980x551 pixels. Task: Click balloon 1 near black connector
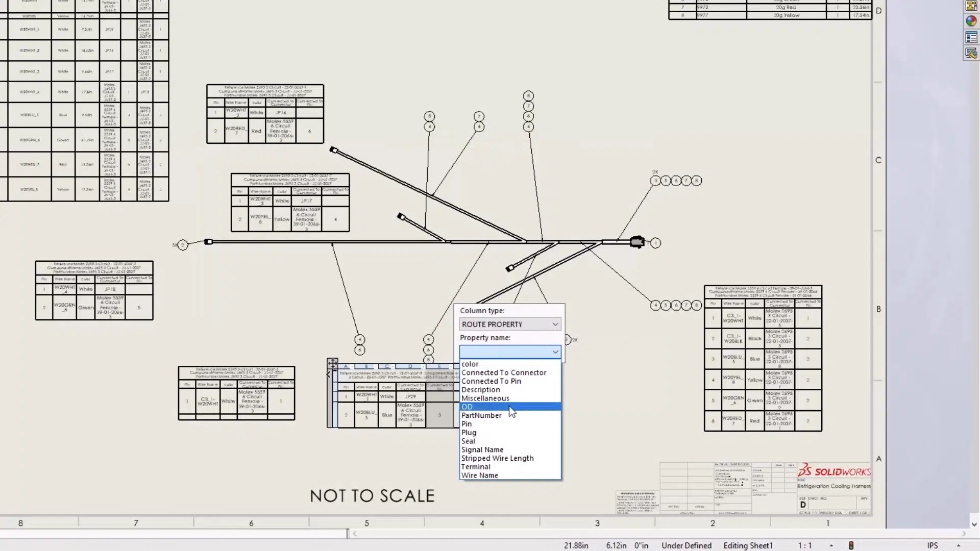pos(655,243)
